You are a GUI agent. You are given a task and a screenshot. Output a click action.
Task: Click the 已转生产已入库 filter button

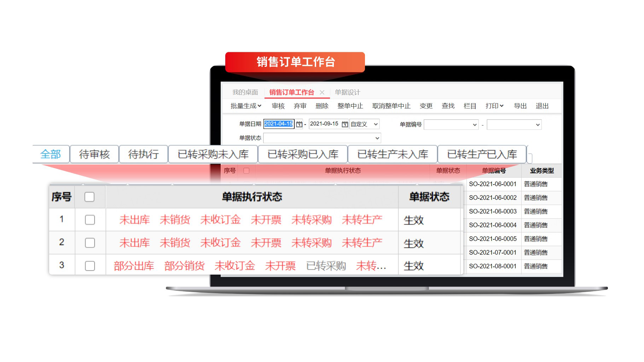pyautogui.click(x=482, y=154)
